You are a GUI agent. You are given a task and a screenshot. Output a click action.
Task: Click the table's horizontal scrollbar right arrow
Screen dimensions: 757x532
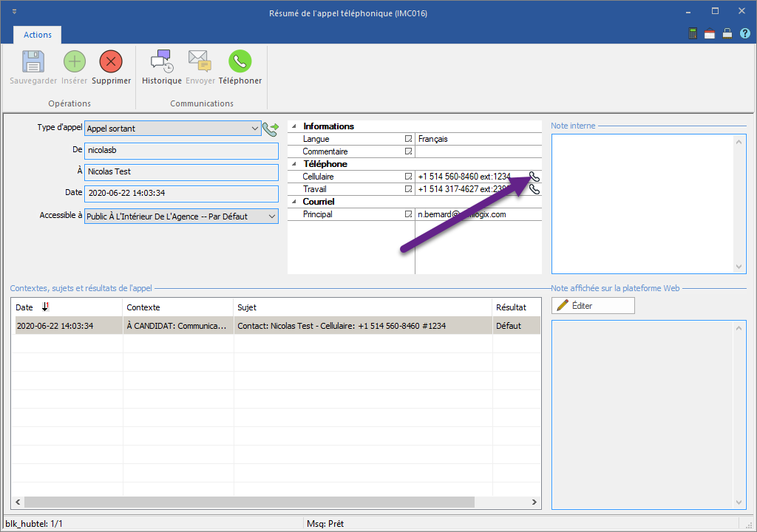click(534, 502)
